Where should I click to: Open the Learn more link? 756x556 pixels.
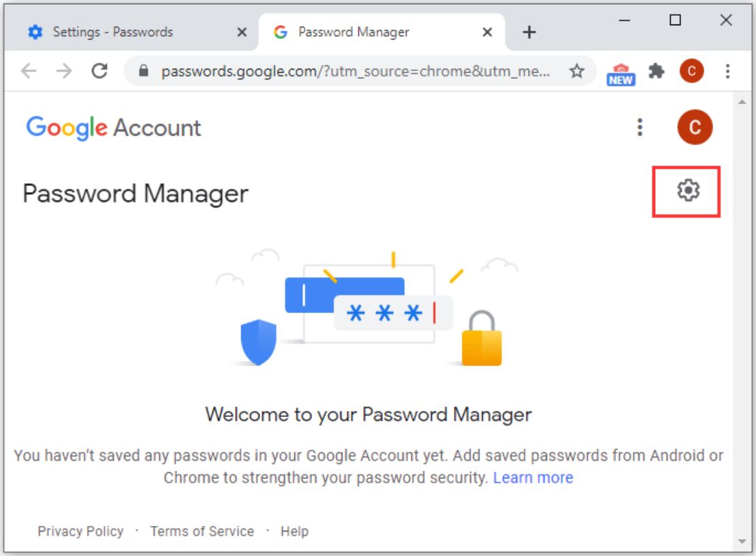(x=533, y=478)
